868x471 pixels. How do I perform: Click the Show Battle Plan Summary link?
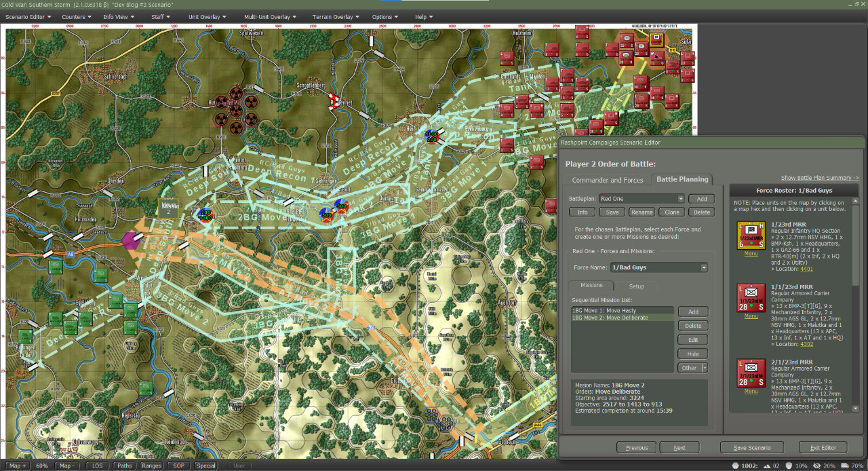pyautogui.click(x=819, y=178)
